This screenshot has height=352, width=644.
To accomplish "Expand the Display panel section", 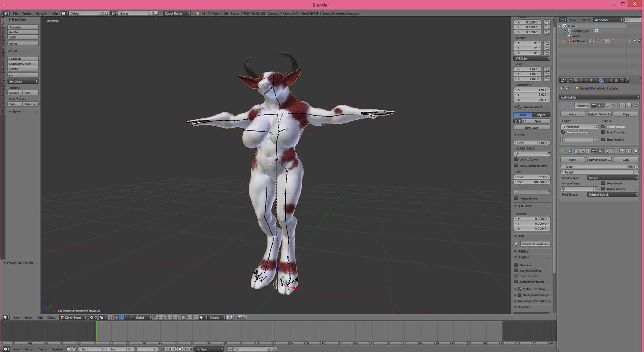I will tap(523, 251).
